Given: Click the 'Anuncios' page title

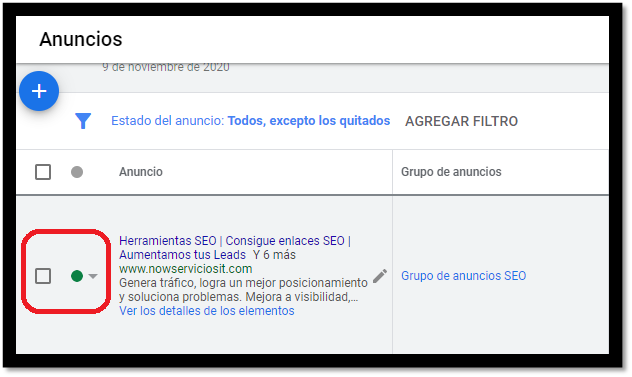Looking at the screenshot, I should pyautogui.click(x=81, y=39).
